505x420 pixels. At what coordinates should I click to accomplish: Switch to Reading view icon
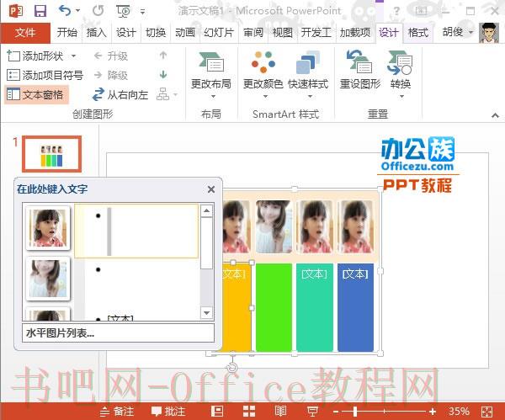click(x=280, y=412)
